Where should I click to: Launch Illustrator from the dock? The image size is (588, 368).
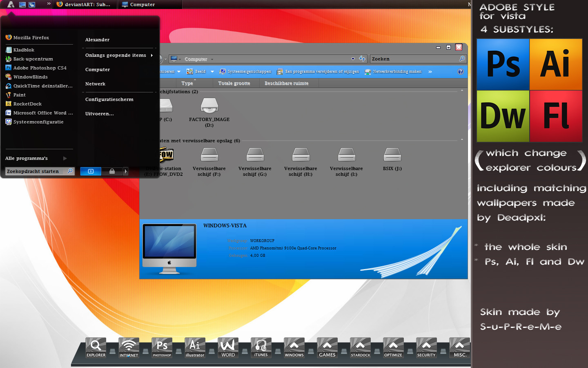click(x=195, y=348)
